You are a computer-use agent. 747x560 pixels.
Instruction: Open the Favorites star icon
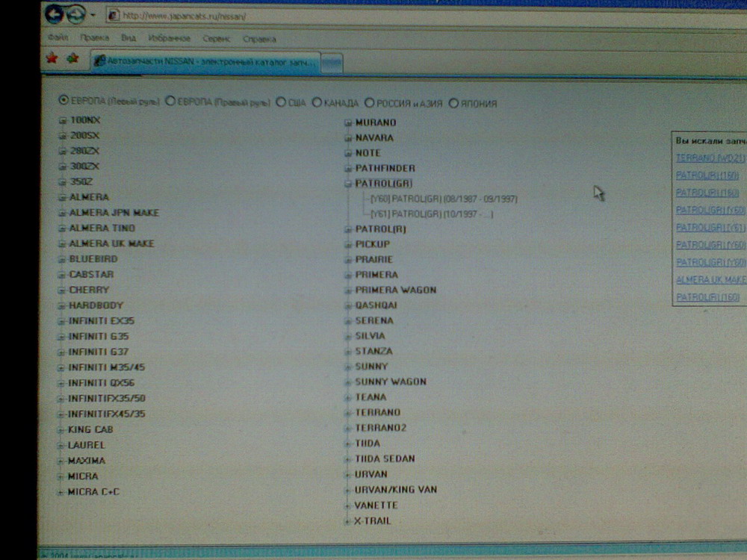52,58
